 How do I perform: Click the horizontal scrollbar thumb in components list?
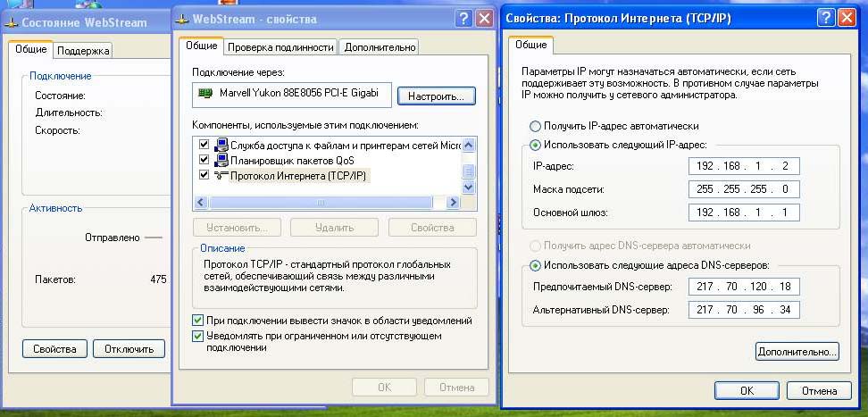click(x=321, y=203)
